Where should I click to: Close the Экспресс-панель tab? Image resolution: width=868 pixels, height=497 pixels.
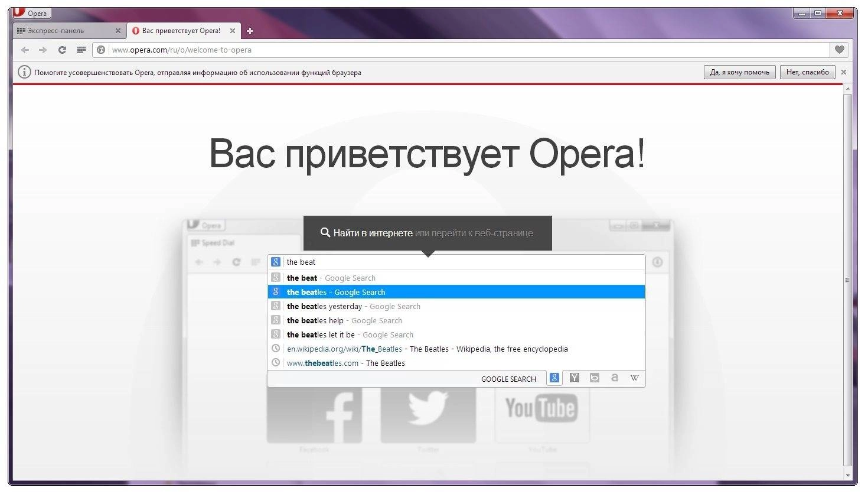[118, 31]
